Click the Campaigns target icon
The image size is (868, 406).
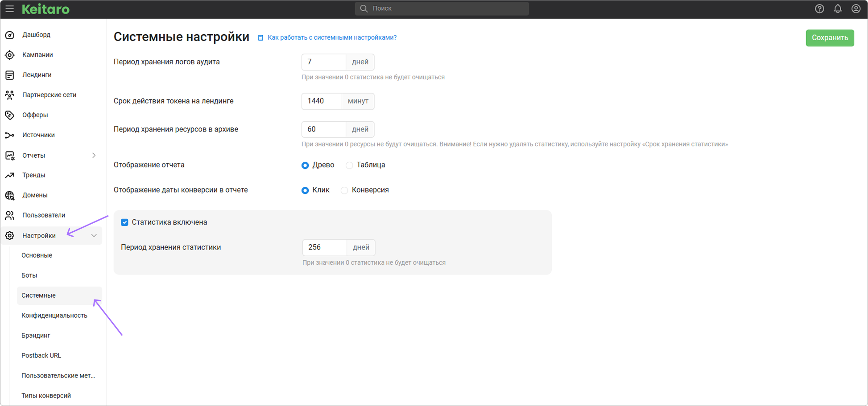[10, 55]
